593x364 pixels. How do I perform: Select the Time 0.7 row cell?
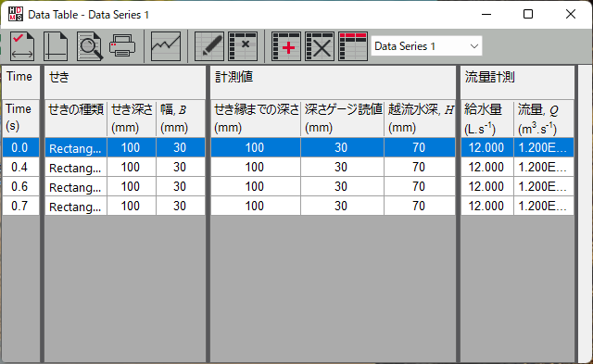20,206
